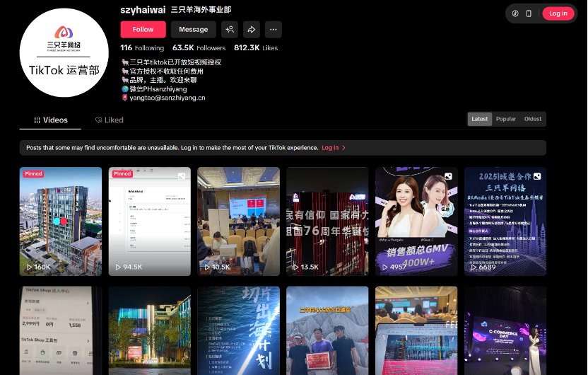
Task: Click the get coins icon in top bar
Action: point(515,13)
